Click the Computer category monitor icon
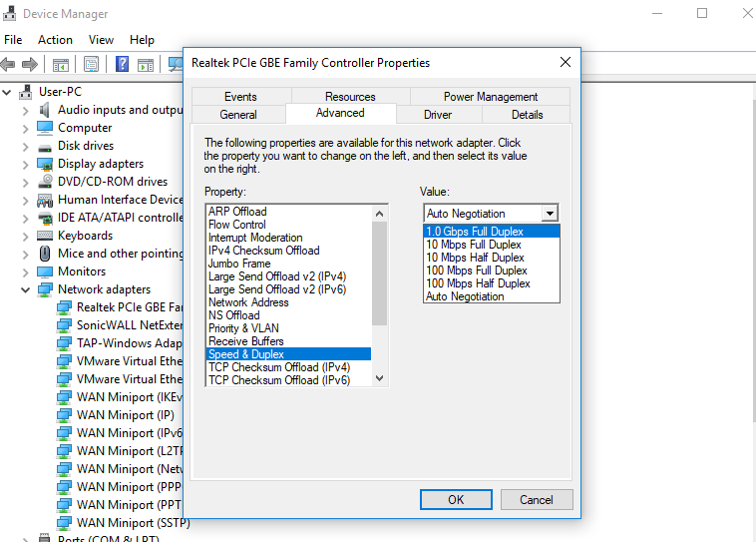756x542 pixels. click(x=45, y=128)
